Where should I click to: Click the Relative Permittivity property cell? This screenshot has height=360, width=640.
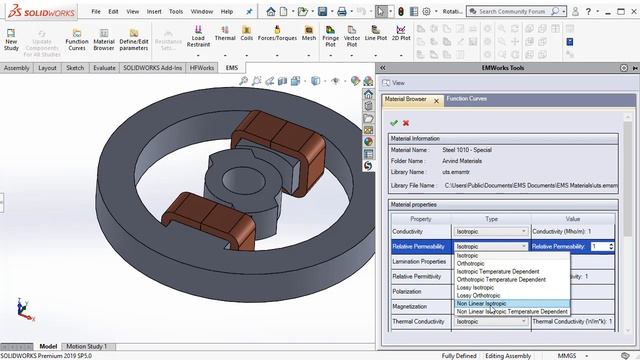tap(421, 276)
